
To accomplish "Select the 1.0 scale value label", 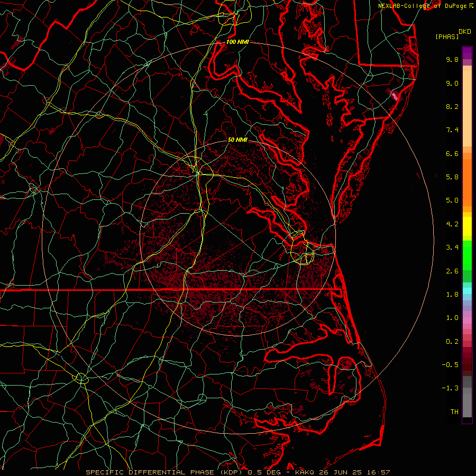I will click(452, 318).
